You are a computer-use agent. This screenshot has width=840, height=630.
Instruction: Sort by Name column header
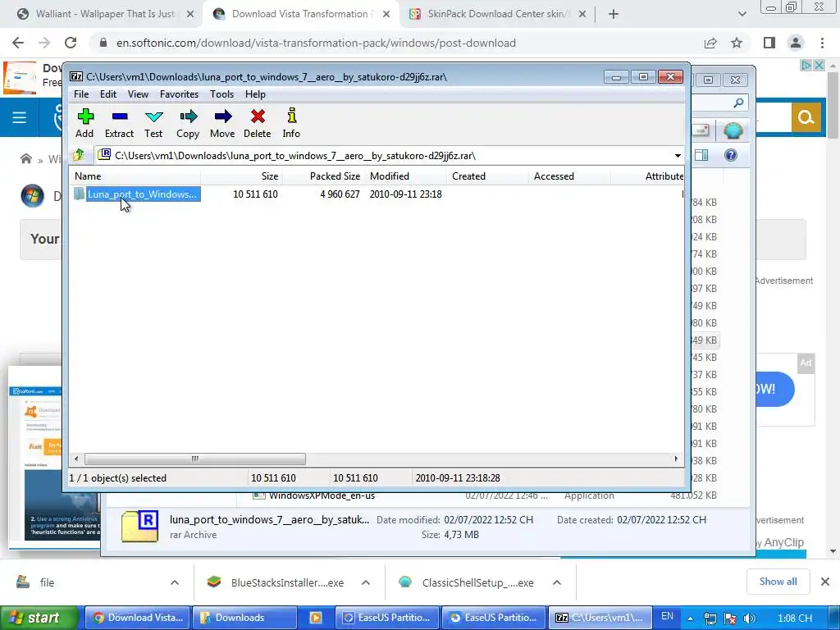click(135, 176)
